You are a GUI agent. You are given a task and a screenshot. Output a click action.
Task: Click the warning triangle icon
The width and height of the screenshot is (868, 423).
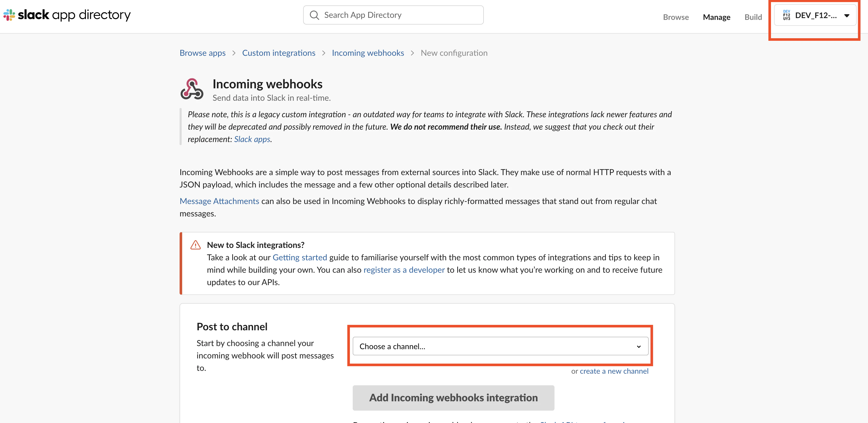click(195, 245)
